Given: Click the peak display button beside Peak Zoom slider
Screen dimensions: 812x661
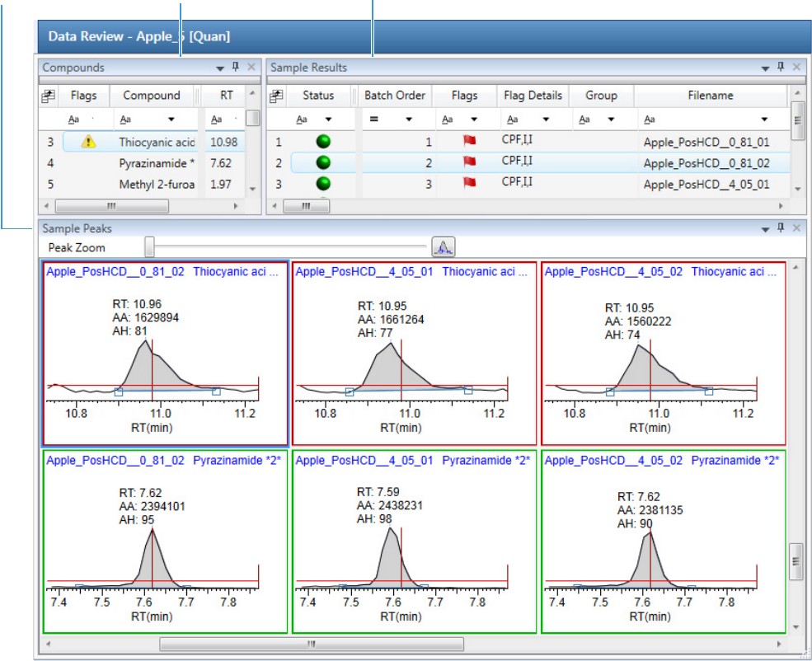Looking at the screenshot, I should click(x=444, y=246).
